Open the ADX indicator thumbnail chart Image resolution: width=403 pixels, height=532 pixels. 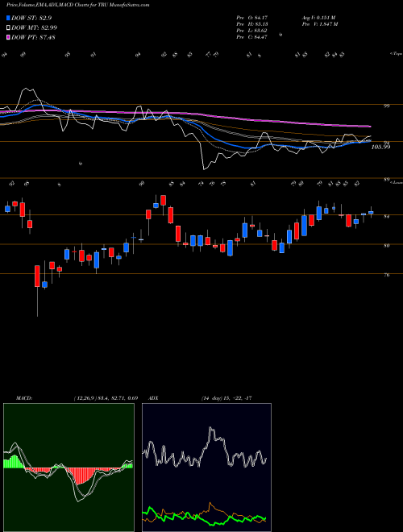(206, 468)
